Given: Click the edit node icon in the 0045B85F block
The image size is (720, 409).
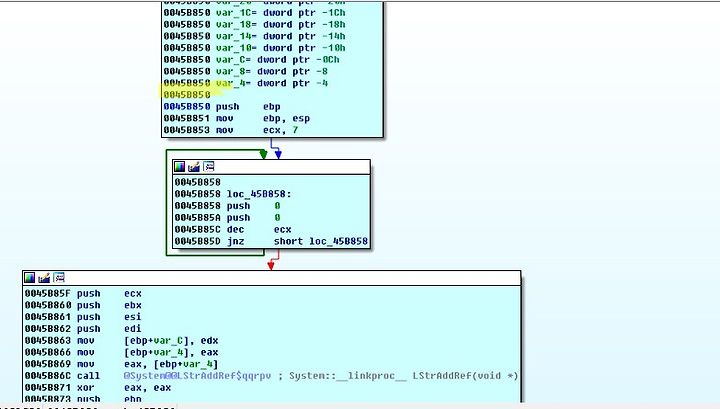Looking at the screenshot, I should [x=44, y=277].
